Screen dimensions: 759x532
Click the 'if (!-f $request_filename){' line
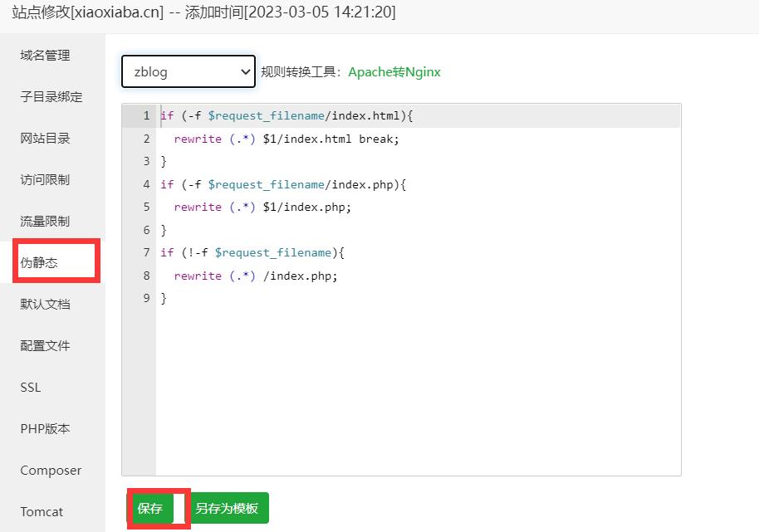point(252,253)
